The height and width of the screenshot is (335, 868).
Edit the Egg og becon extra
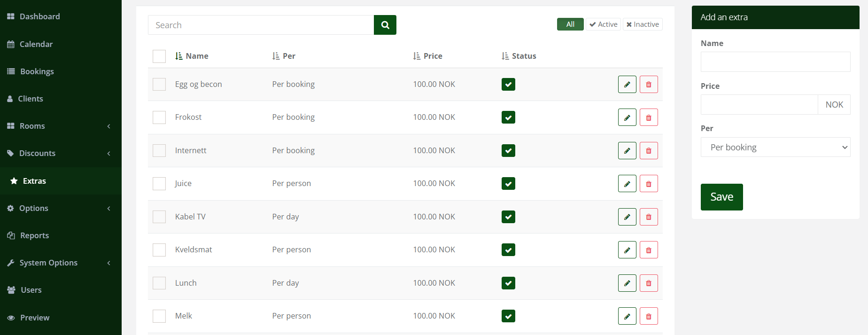coord(627,85)
